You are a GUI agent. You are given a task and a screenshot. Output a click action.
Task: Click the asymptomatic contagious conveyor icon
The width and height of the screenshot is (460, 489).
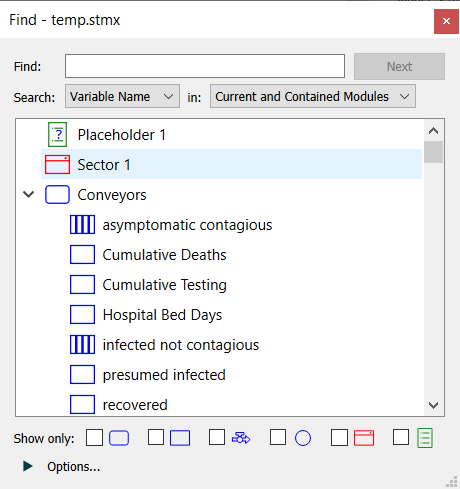click(x=82, y=225)
